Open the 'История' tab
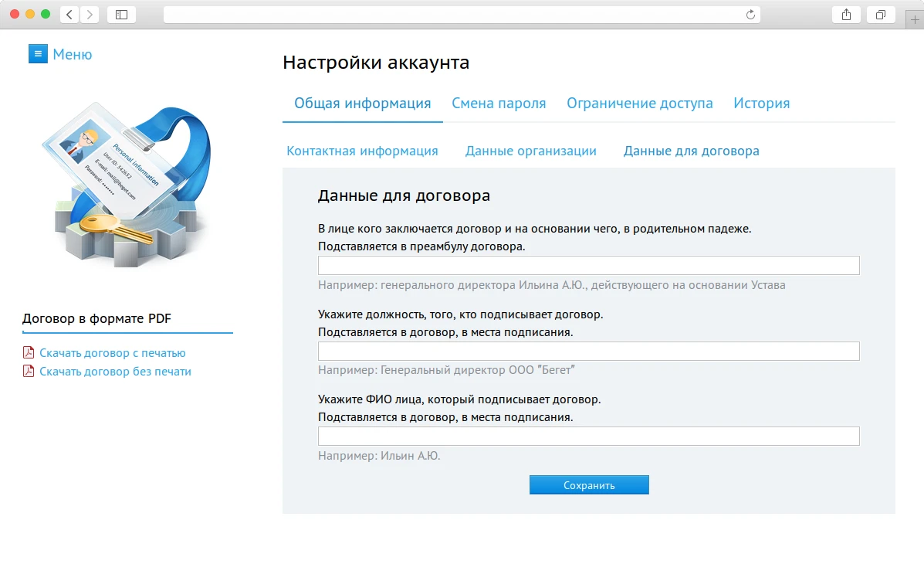This screenshot has height=564, width=924. pos(761,103)
